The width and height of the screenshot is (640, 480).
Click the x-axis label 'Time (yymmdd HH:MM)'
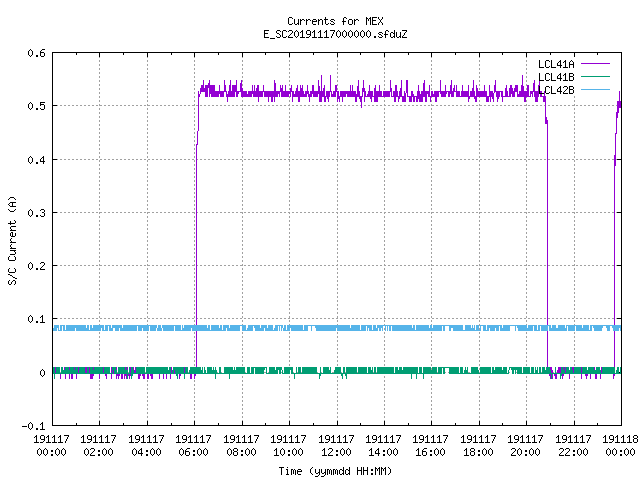tap(335, 471)
